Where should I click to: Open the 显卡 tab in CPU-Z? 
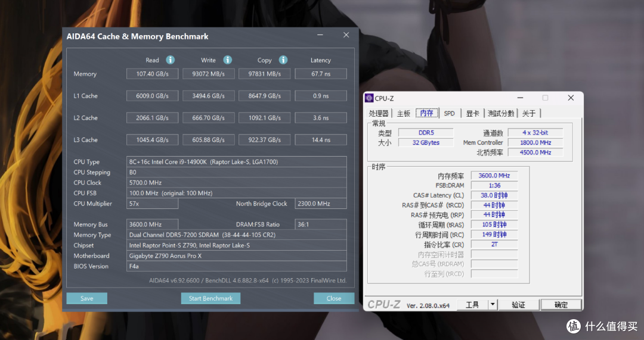click(472, 114)
